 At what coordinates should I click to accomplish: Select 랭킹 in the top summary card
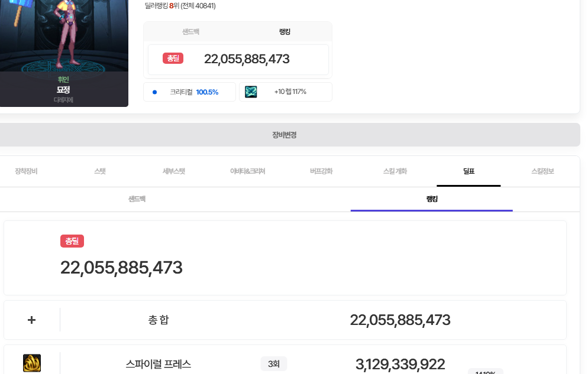285,32
